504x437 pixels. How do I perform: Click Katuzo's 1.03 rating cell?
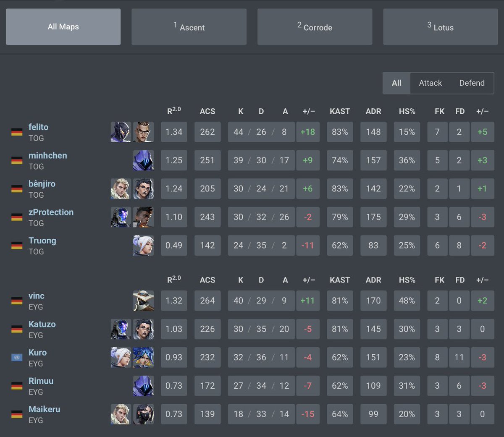pyautogui.click(x=174, y=329)
